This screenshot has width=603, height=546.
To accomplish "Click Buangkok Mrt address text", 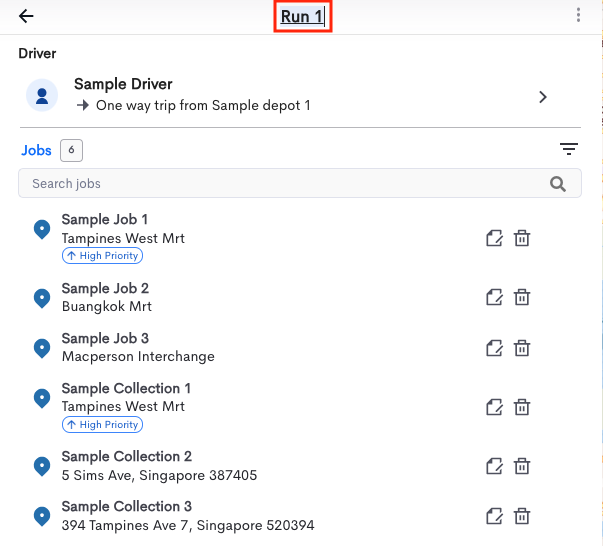I will [107, 306].
